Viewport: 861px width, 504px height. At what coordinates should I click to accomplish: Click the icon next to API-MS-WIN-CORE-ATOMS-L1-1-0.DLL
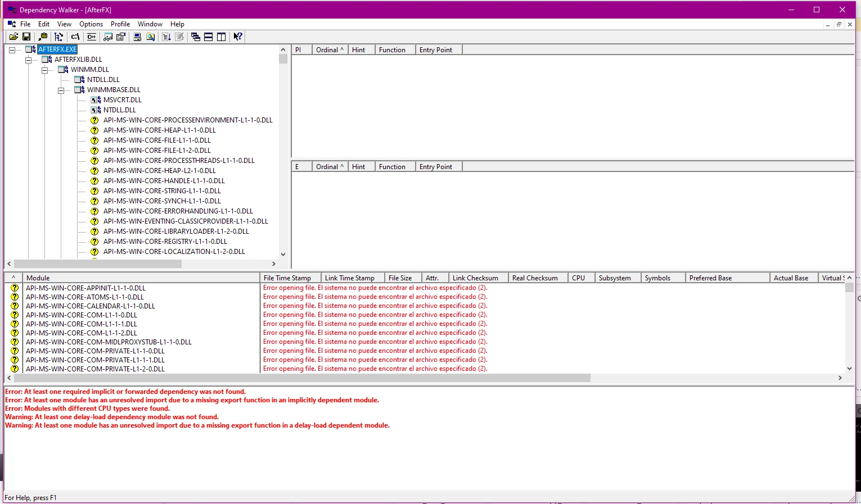click(15, 297)
